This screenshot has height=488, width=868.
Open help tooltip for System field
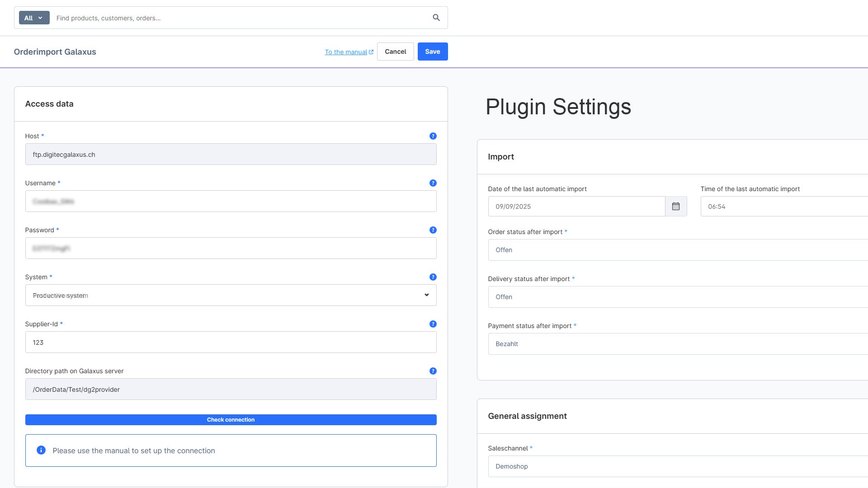click(433, 277)
